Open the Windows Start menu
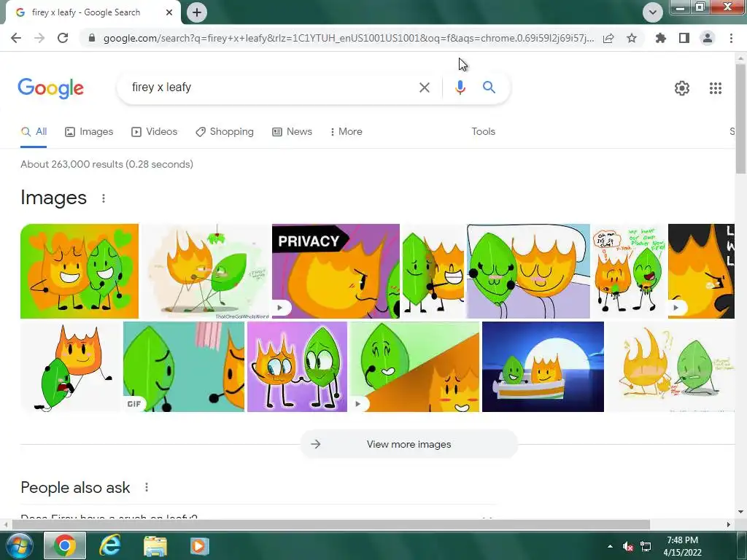 18,545
